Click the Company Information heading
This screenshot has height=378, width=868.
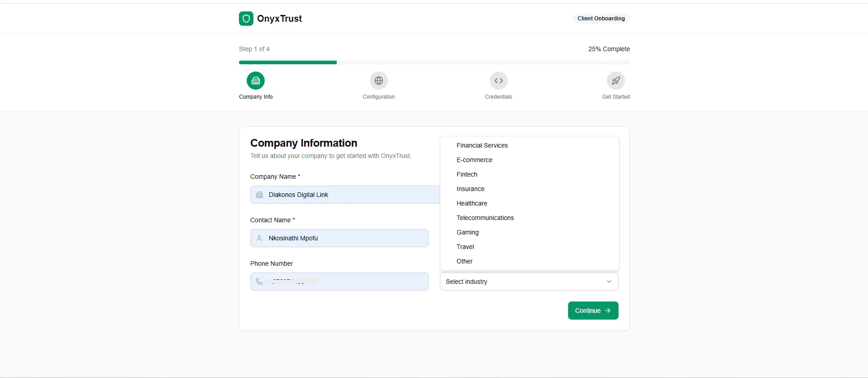click(304, 143)
